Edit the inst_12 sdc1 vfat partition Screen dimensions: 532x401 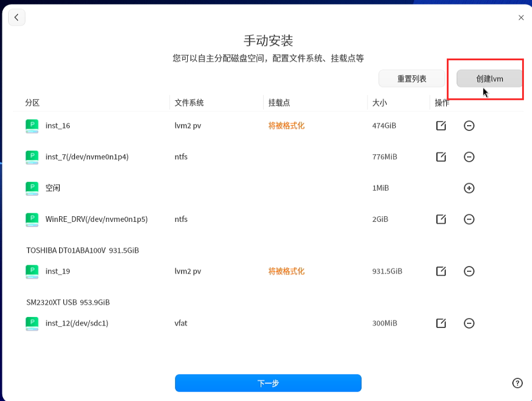(441, 323)
